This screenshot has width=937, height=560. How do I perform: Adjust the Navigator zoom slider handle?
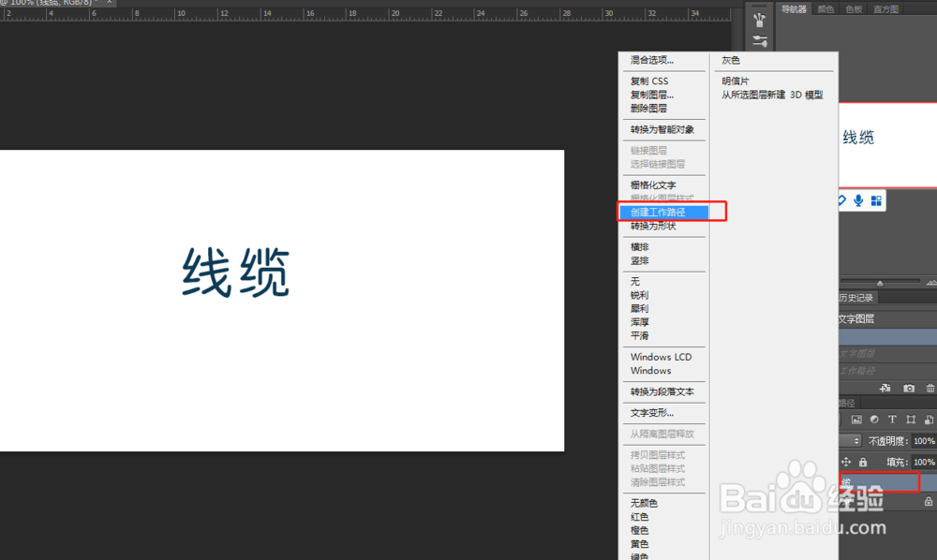(880, 283)
